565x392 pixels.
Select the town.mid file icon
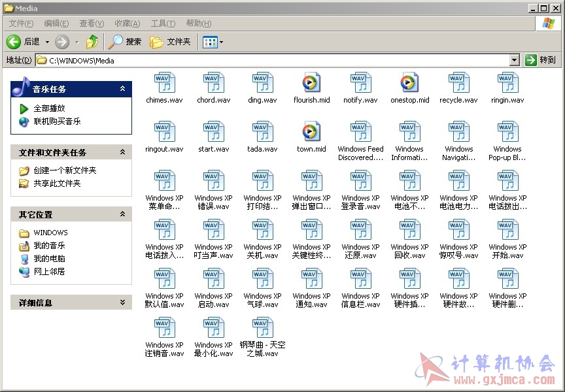tap(311, 132)
